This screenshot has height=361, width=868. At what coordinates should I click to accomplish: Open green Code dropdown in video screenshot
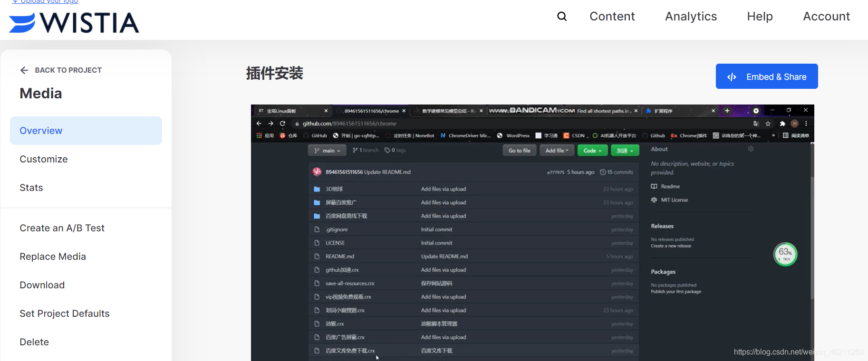pos(593,151)
